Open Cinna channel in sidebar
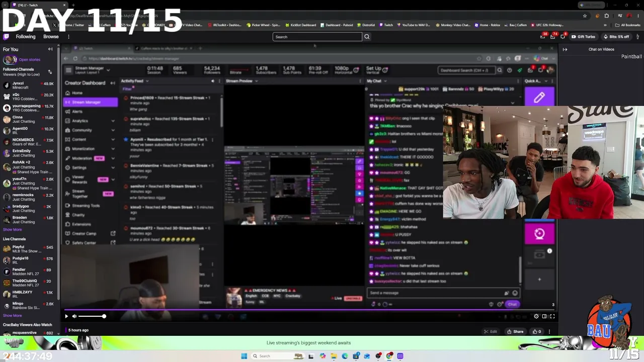 point(28,119)
